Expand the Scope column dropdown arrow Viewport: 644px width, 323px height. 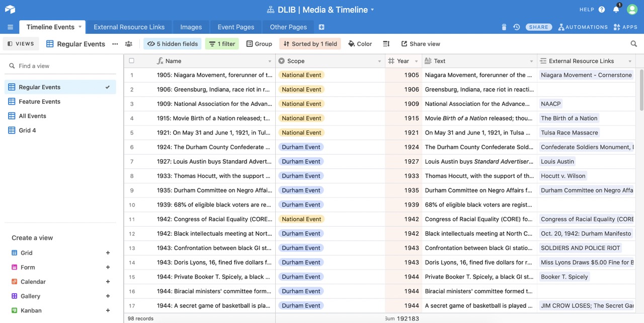click(x=379, y=61)
